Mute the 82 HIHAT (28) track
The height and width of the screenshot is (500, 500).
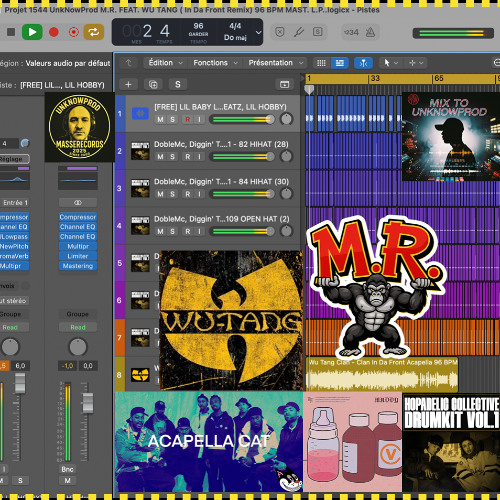coord(160,157)
